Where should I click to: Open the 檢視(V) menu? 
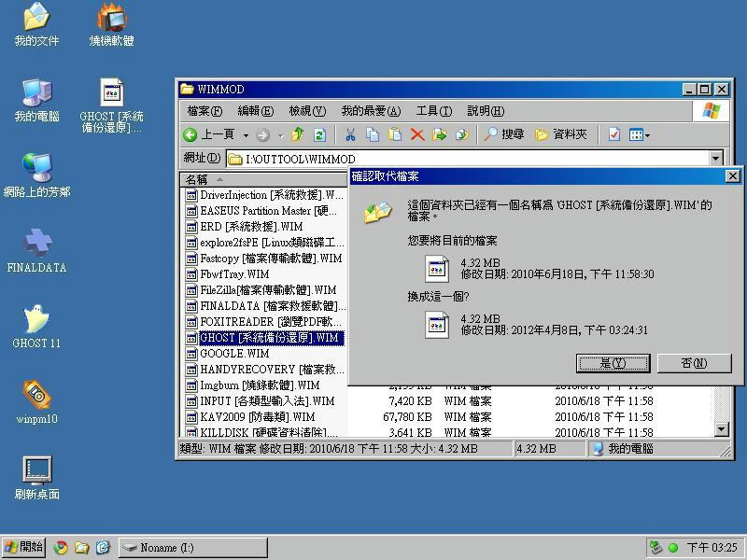pos(307,111)
